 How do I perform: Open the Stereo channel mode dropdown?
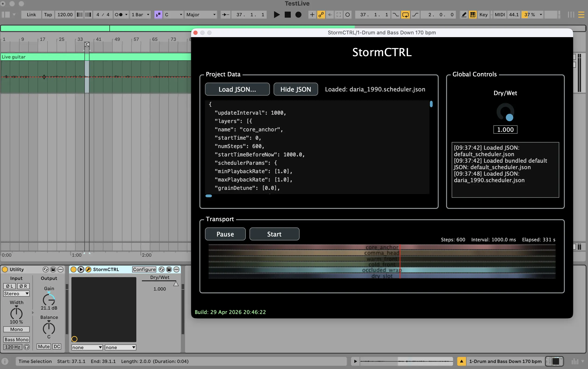click(x=16, y=294)
